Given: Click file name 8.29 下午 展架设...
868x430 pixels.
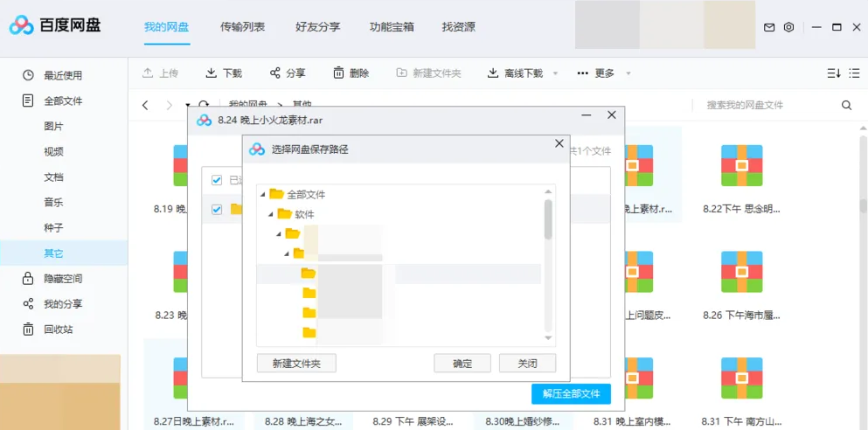Looking at the screenshot, I should click(x=412, y=422).
